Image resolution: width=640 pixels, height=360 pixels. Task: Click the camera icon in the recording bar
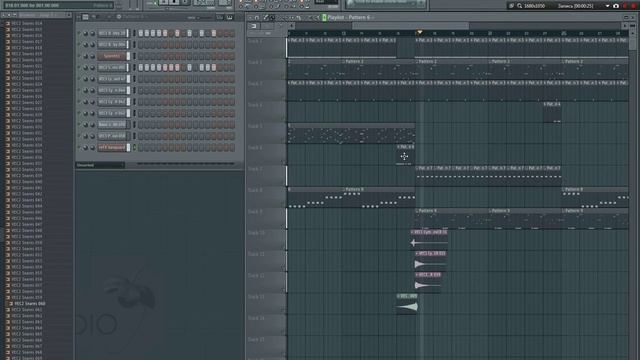616,6
